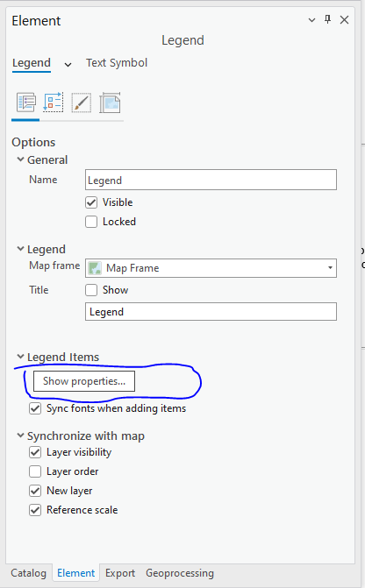Open the Placement icon tab
Viewport: 365px width, 588px height.
pyautogui.click(x=110, y=103)
